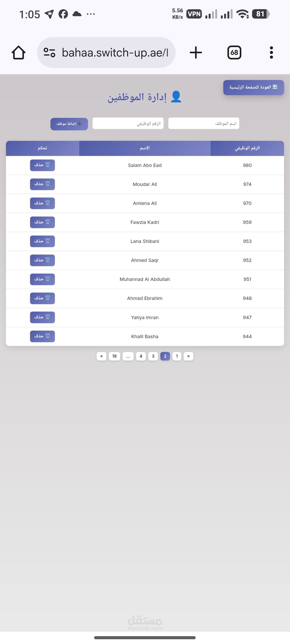Viewport: 290px width, 644px height.
Task: Open a new browser tab with plus icon
Action: coord(196,52)
